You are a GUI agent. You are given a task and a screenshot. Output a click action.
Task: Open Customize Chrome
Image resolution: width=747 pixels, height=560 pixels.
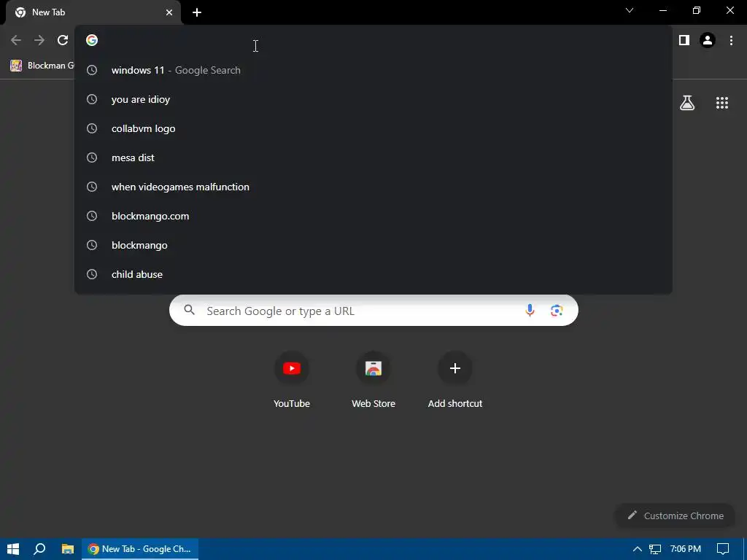676,516
